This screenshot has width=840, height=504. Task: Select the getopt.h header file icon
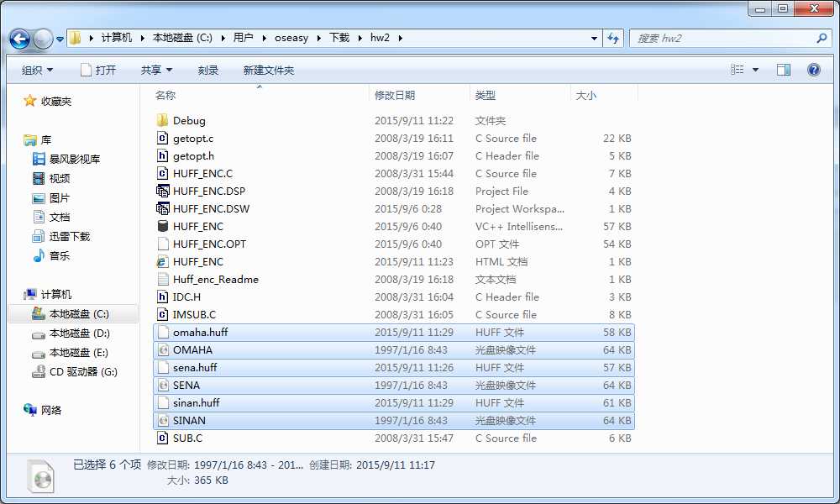pyautogui.click(x=162, y=155)
